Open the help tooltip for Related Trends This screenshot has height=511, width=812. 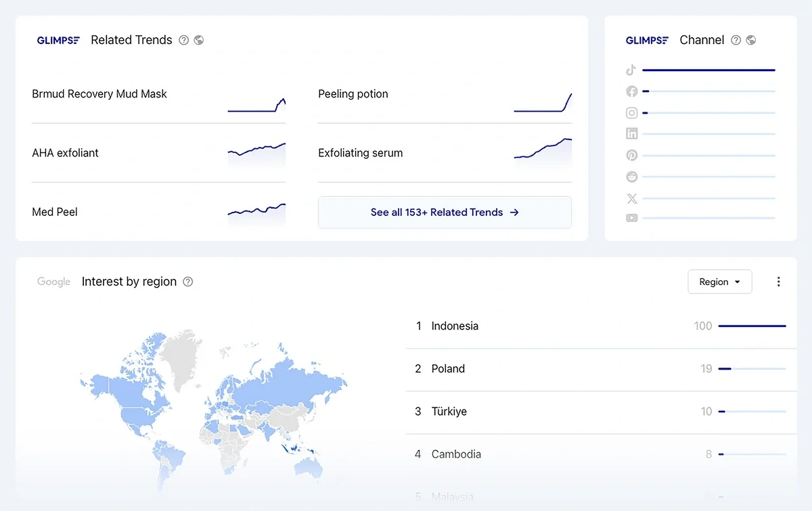click(183, 40)
